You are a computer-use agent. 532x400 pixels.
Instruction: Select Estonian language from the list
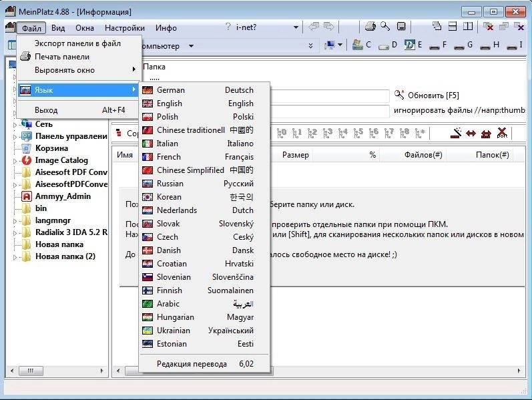[204, 344]
